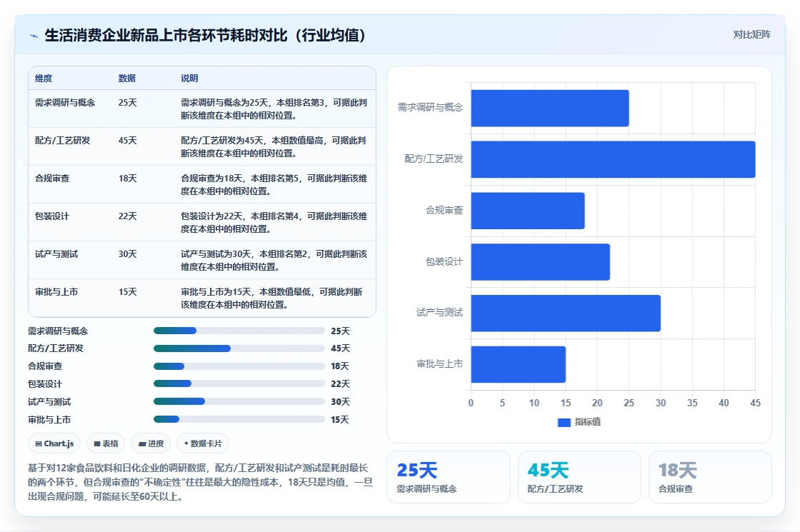Click the 审批与上市 chart bar
Screen dimensions: 800x532
518,364
